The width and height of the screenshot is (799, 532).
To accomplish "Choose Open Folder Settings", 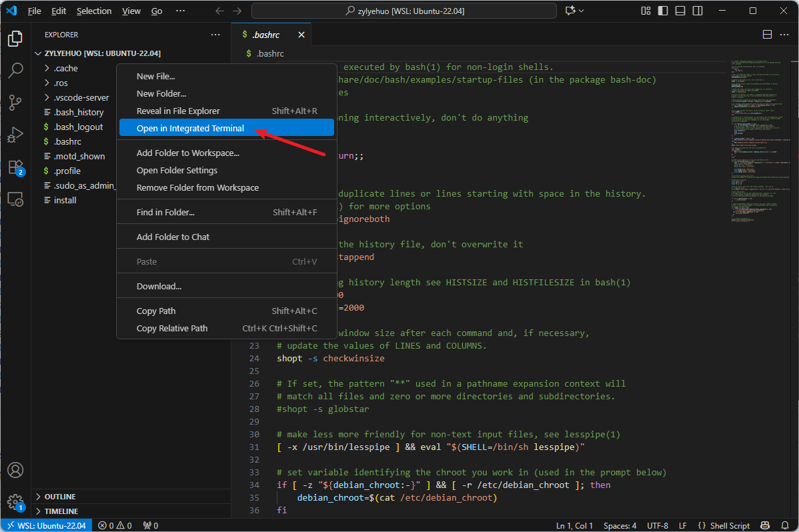I will (227, 170).
